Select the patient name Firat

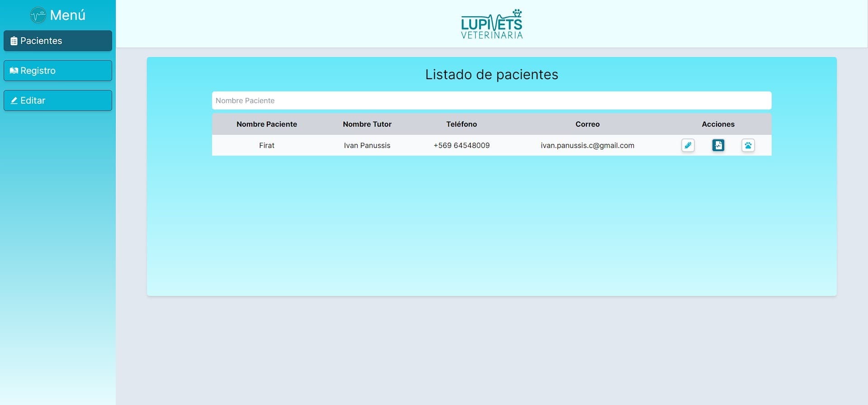[267, 145]
